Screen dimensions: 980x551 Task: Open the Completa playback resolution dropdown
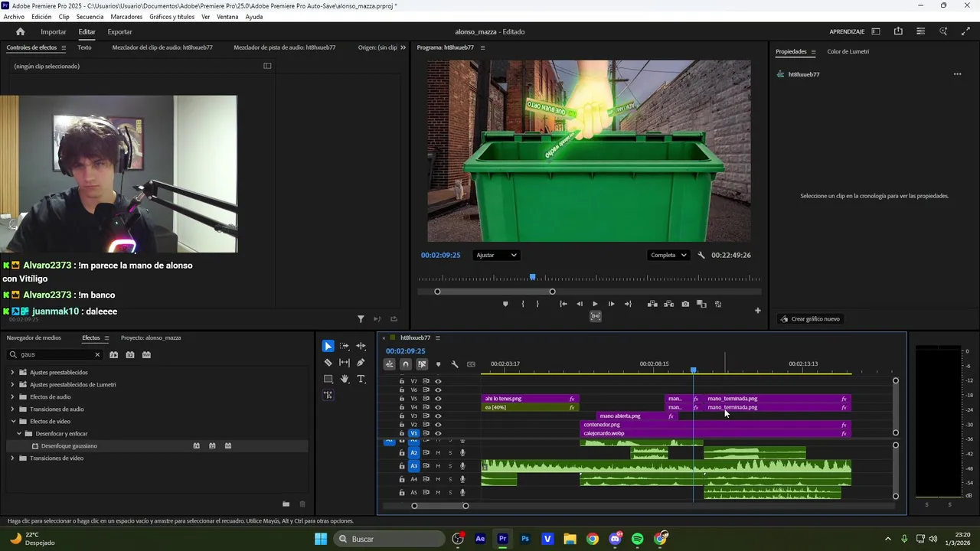pos(668,255)
